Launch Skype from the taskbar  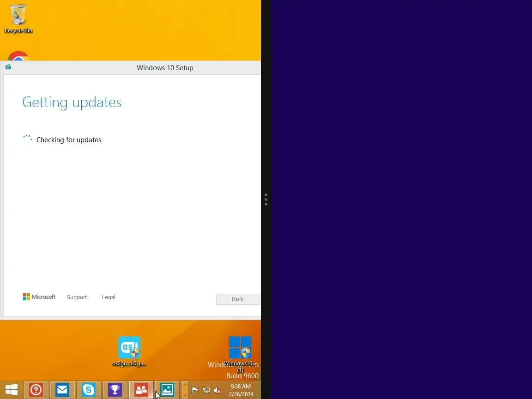pyautogui.click(x=89, y=390)
